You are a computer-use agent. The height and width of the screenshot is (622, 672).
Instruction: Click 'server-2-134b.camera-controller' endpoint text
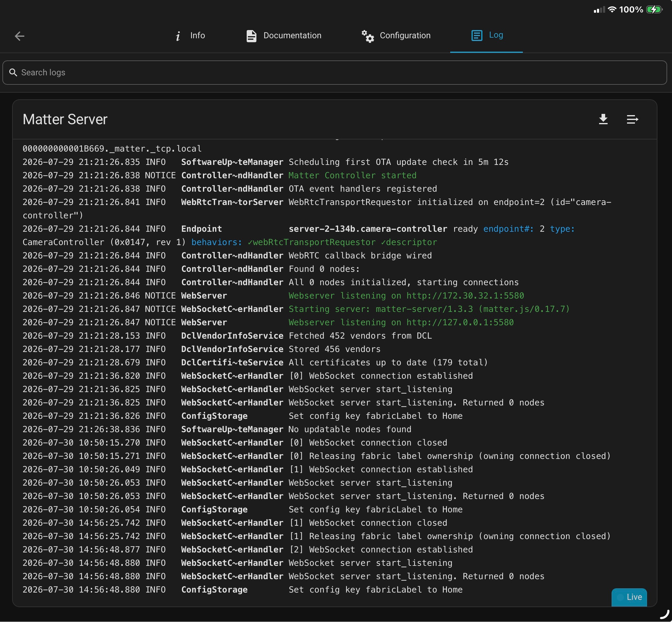(x=368, y=229)
